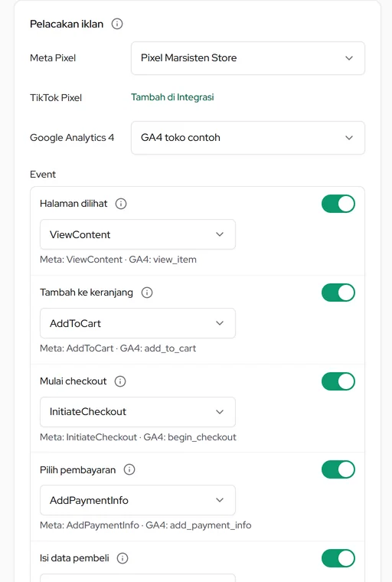
Task: Change the AddPaymentInfo event selection
Action: point(138,500)
